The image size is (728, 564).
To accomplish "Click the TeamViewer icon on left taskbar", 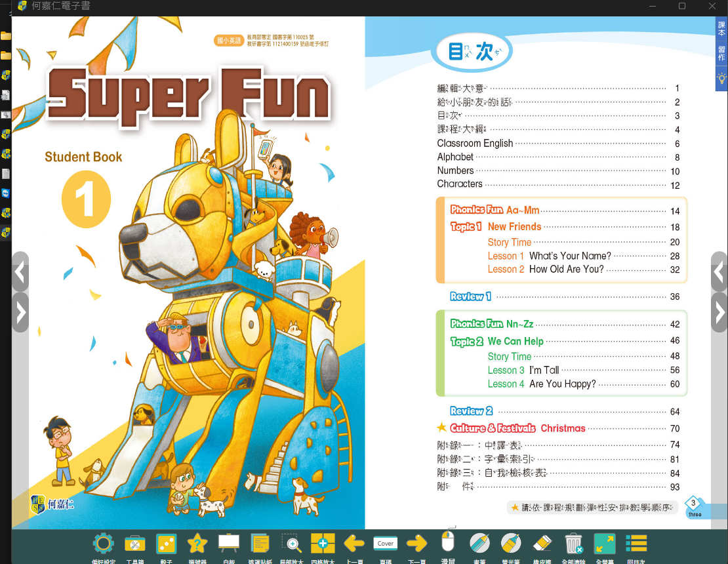I will [x=5, y=193].
